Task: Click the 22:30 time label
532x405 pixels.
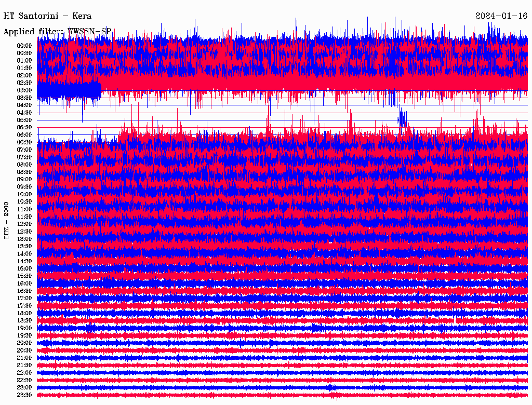Action: pyautogui.click(x=24, y=380)
